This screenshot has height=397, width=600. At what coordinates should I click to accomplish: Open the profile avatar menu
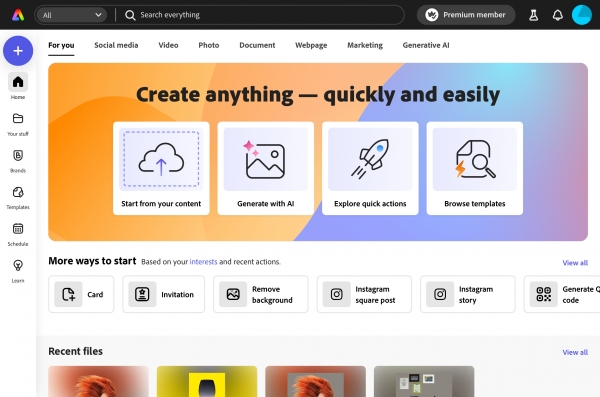[x=582, y=15]
